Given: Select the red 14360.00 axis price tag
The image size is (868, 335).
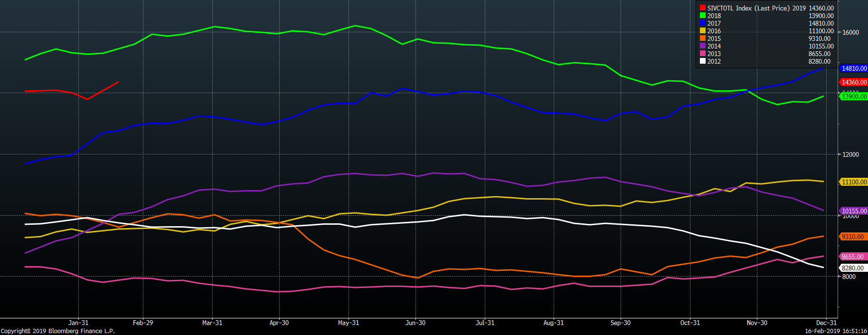Looking at the screenshot, I should coord(854,82).
